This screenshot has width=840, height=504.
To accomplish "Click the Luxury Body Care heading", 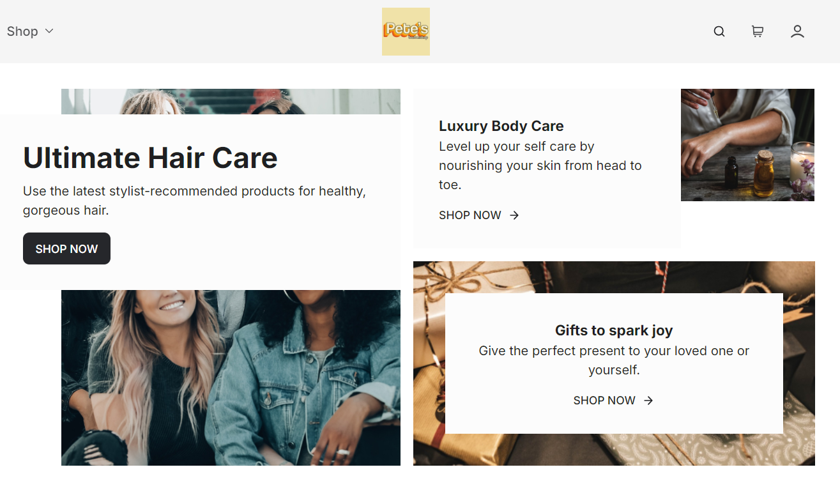I will pyautogui.click(x=501, y=126).
